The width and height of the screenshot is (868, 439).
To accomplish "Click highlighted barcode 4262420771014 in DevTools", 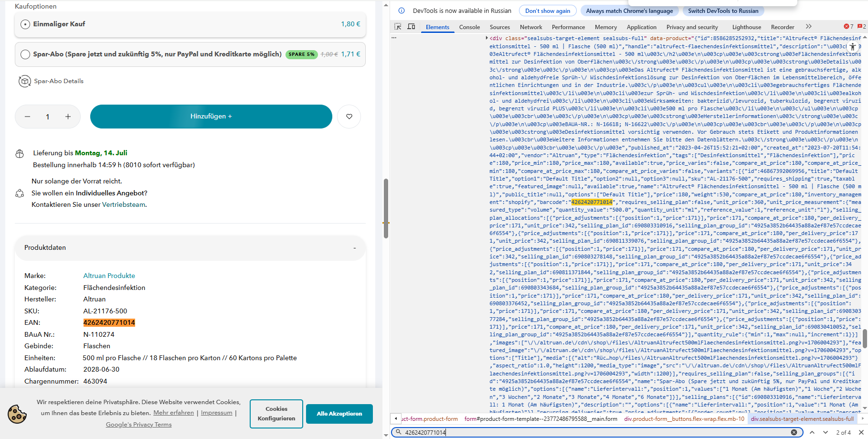I will pyautogui.click(x=592, y=202).
